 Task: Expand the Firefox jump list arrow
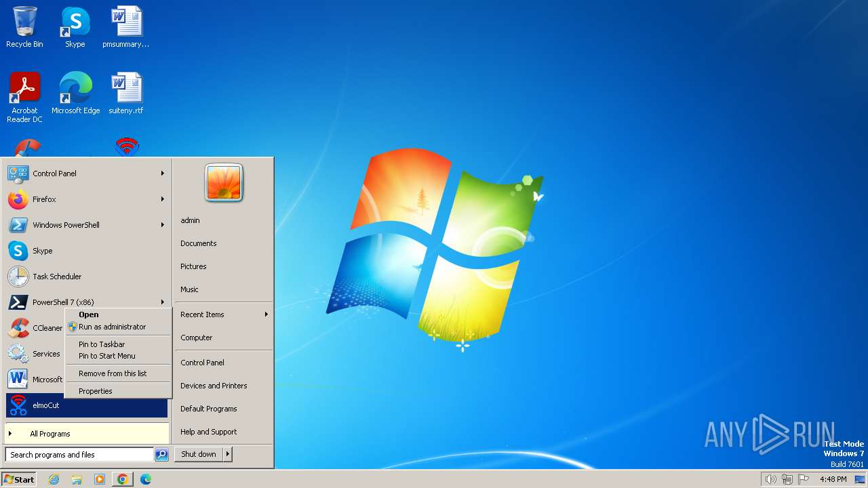point(163,199)
